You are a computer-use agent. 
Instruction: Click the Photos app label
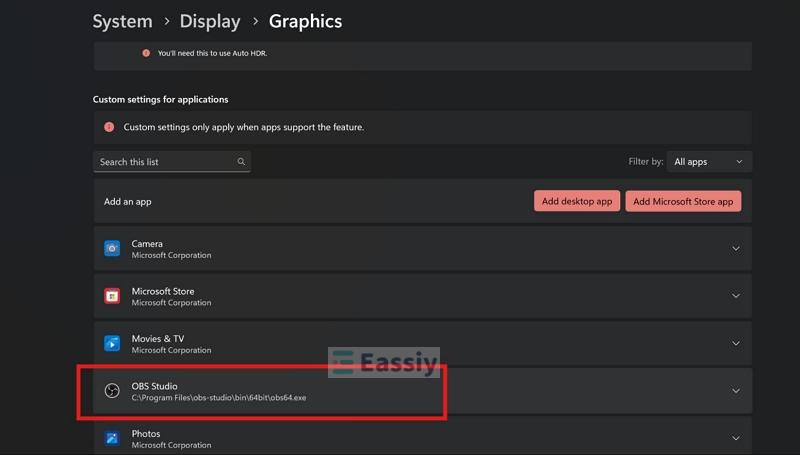click(x=146, y=434)
